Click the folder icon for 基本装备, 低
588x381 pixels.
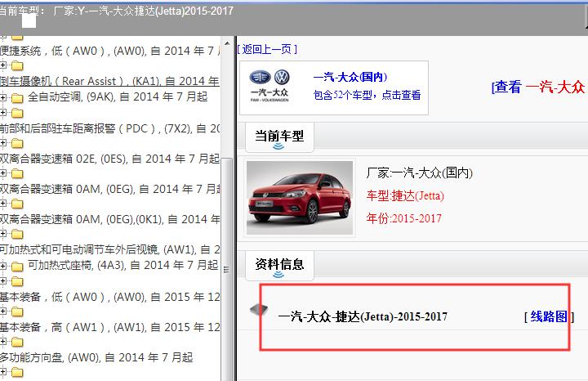tap(17, 281)
